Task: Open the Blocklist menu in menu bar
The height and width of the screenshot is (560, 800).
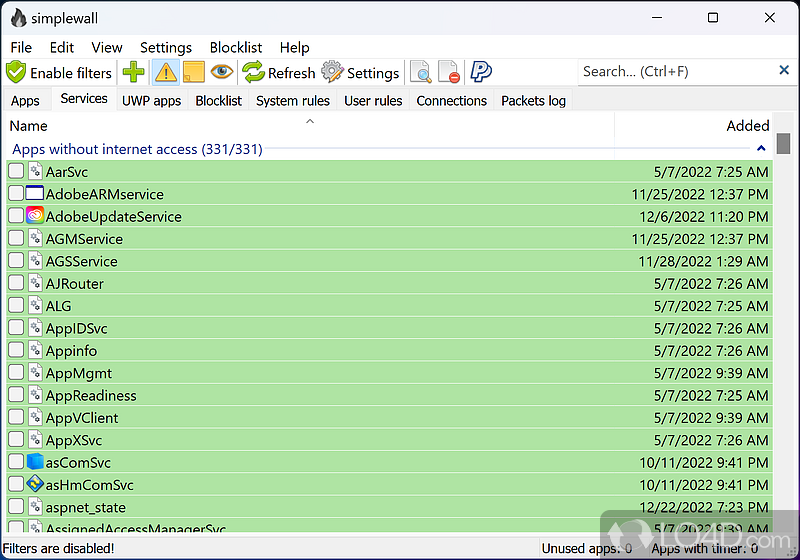Action: pos(236,47)
